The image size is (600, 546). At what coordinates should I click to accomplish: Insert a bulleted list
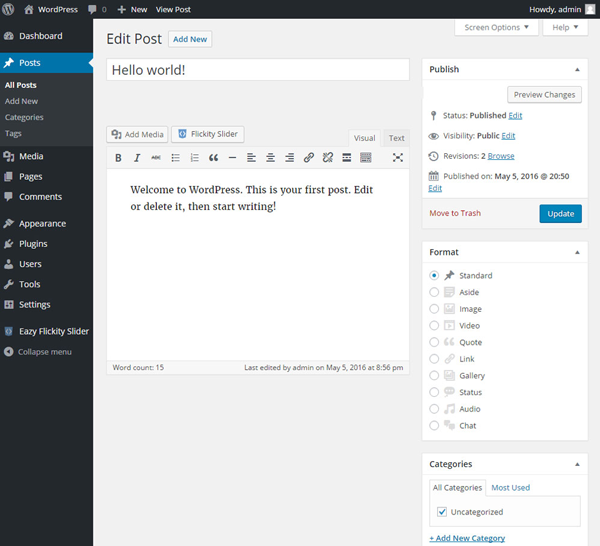175,158
